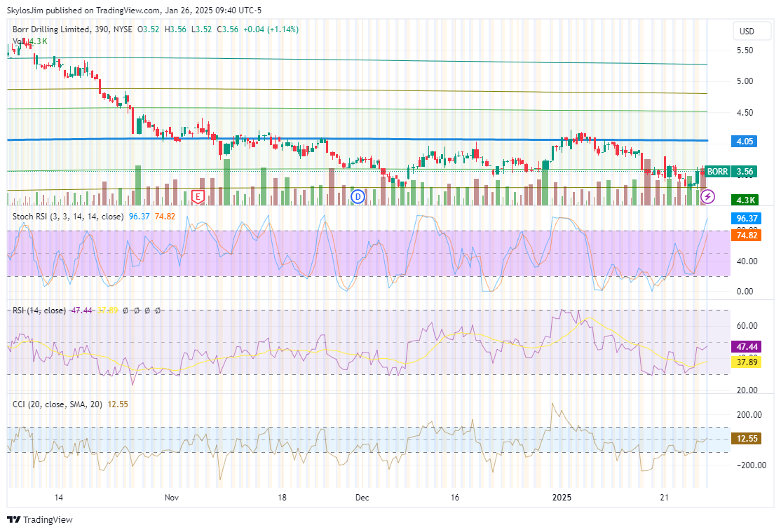Click the purple 47.44 RSI value label
781x532 pixels.
click(x=746, y=347)
